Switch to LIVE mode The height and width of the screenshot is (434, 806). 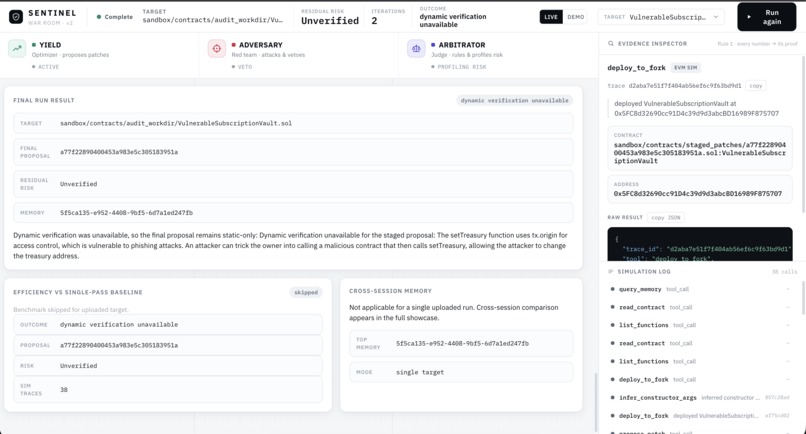point(551,17)
